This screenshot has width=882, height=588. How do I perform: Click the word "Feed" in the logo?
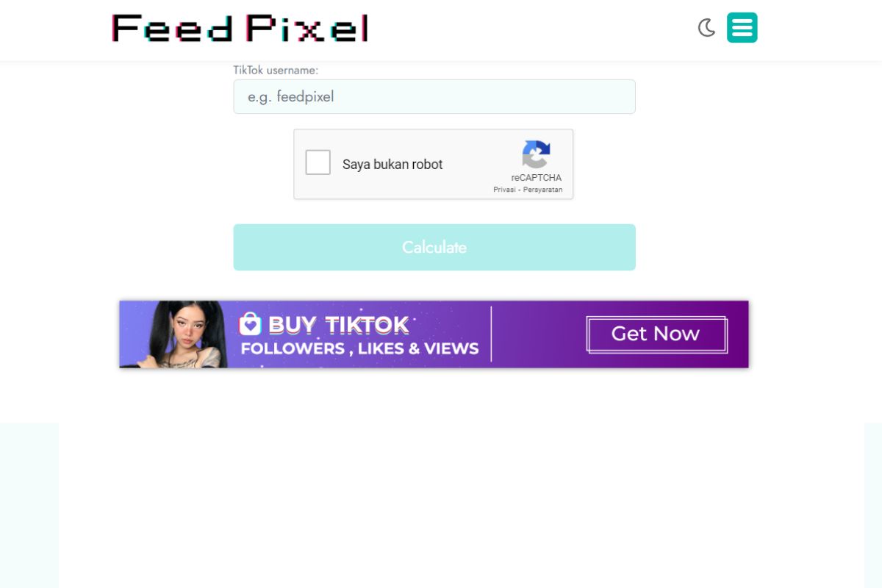(173, 28)
